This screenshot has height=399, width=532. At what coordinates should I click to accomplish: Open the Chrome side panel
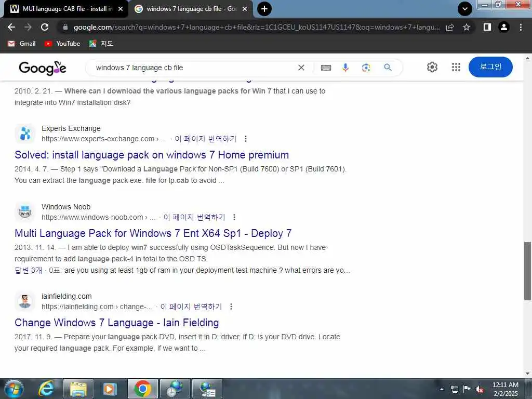(x=487, y=27)
